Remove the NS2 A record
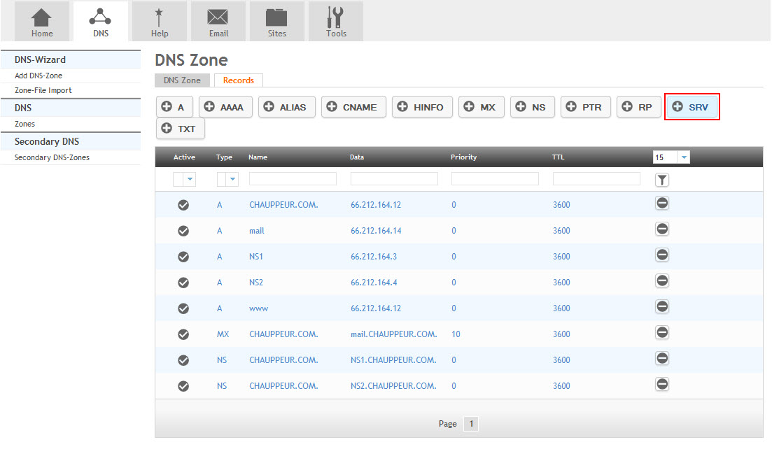Screen dimensions: 772x470 point(662,282)
